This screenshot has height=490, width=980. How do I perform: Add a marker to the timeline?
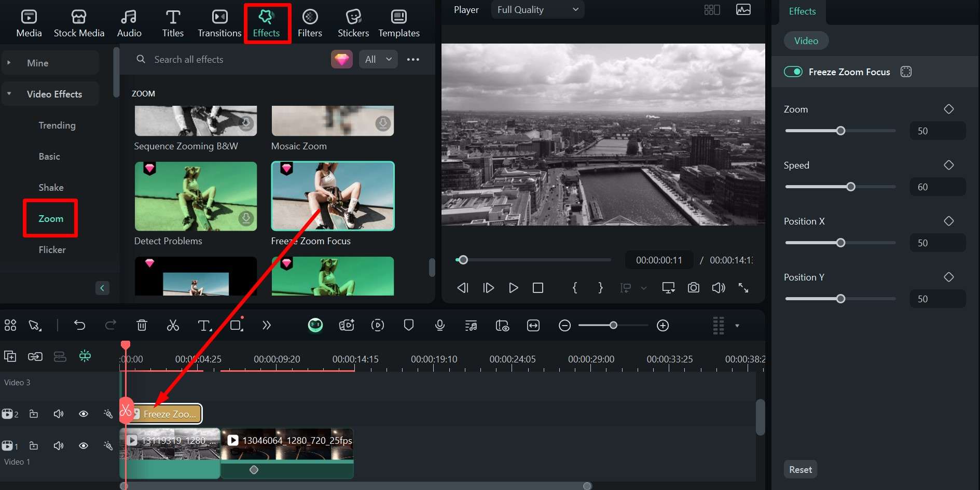point(409,325)
